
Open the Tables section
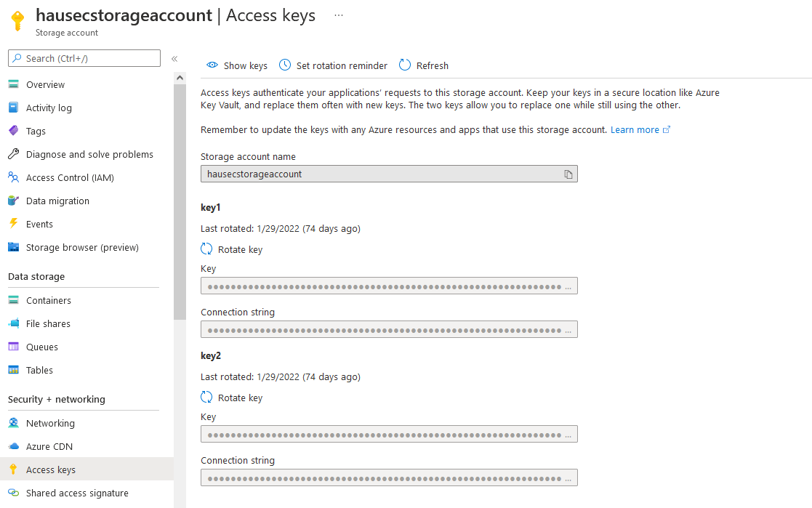tap(40, 370)
